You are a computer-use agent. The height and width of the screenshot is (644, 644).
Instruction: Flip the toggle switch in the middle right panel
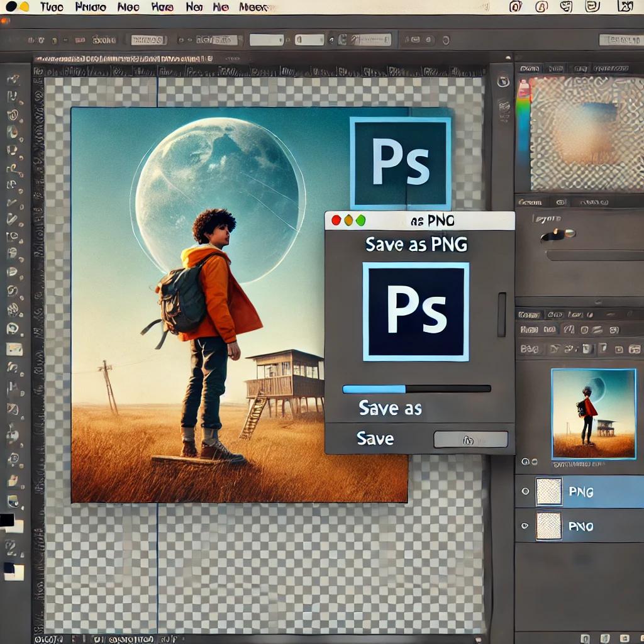point(558,235)
